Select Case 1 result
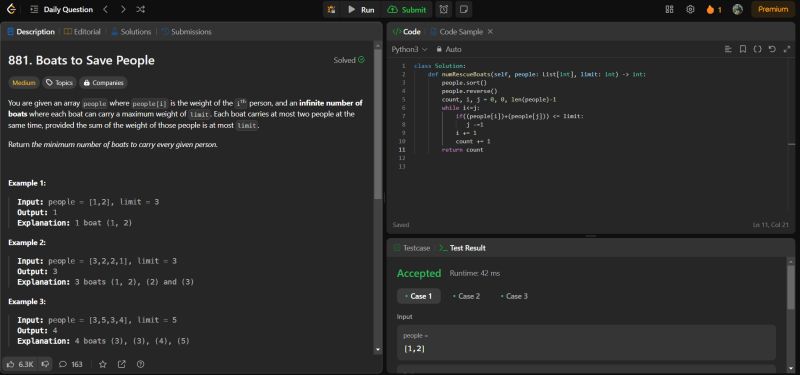Image resolution: width=800 pixels, height=375 pixels. point(419,296)
